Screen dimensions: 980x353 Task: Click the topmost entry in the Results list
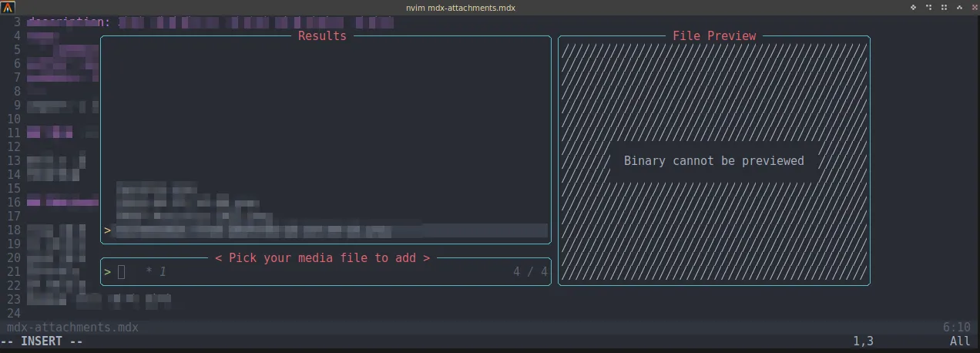(156, 189)
